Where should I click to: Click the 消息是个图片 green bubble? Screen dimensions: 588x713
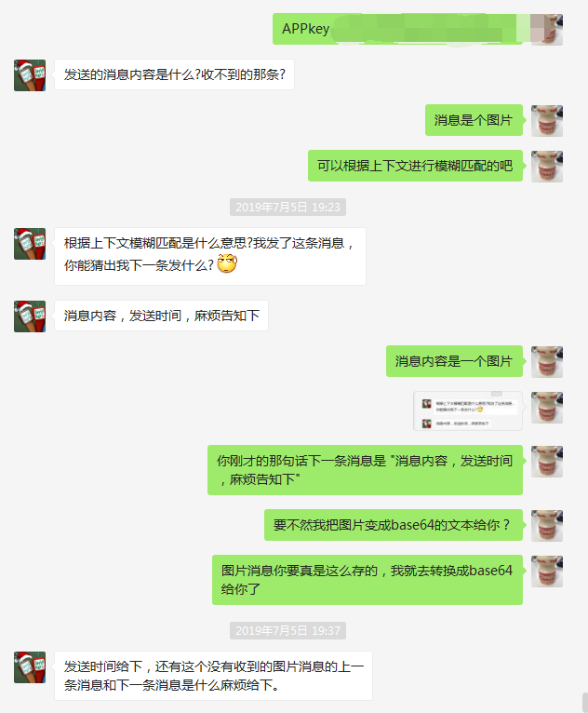(x=474, y=120)
